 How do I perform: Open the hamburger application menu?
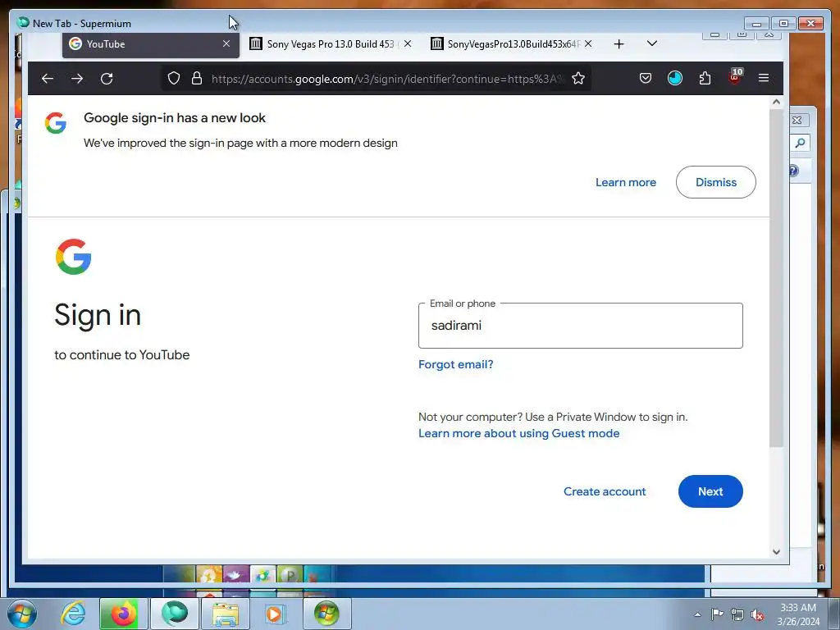click(x=764, y=78)
